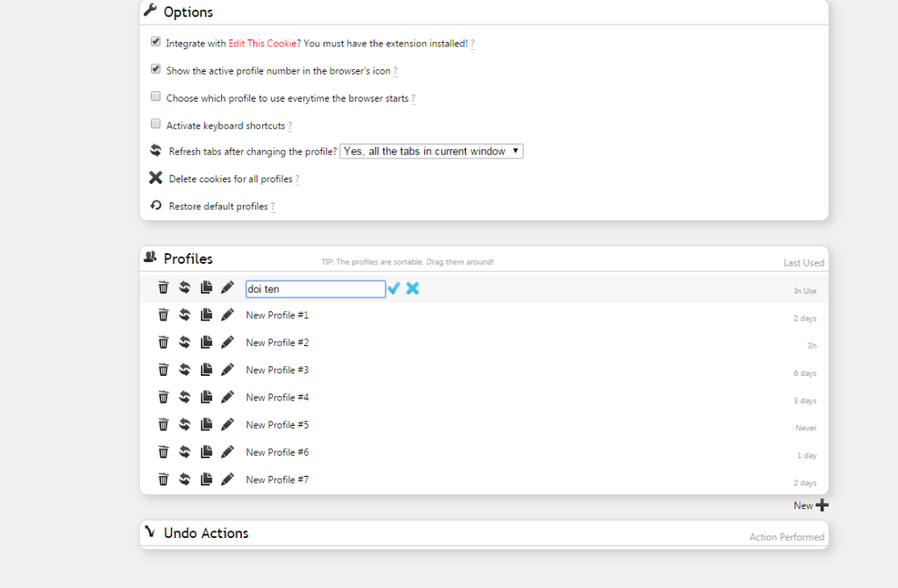Disable showing active profile number in icon

pyautogui.click(x=156, y=68)
